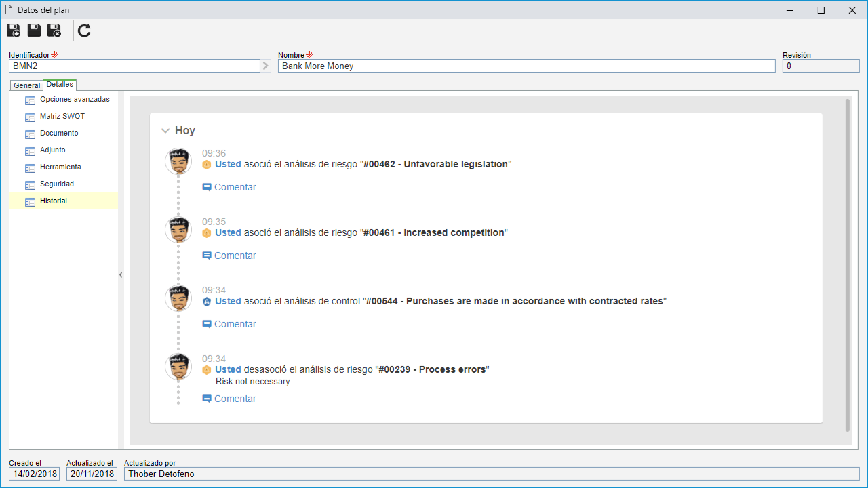The image size is (868, 488).
Task: Click Usted link on Increased competition entry
Action: (228, 232)
